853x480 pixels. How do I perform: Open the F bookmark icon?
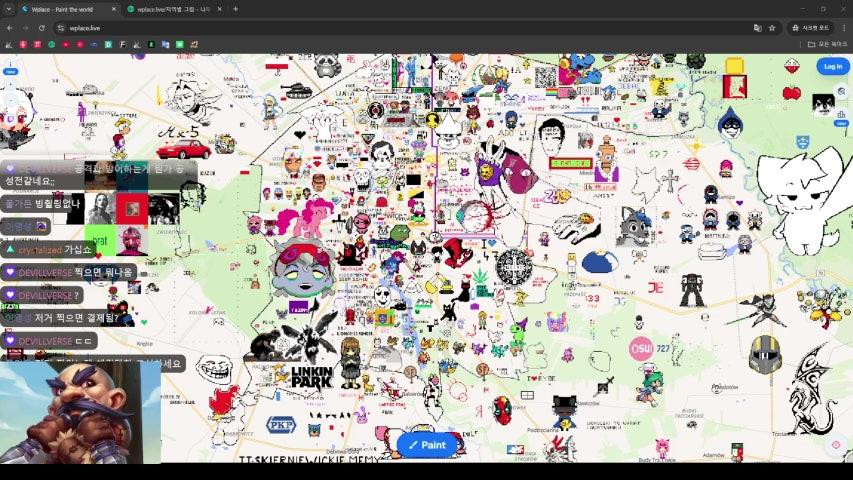(x=122, y=45)
